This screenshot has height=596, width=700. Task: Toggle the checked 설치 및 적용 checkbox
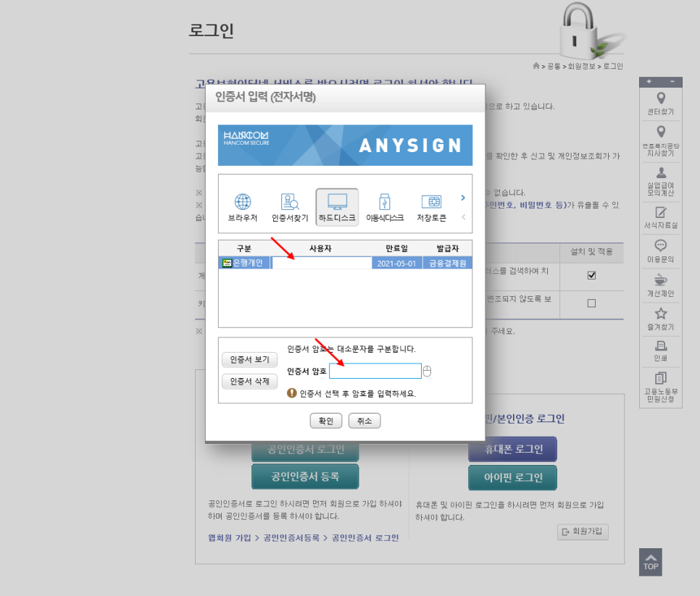click(x=591, y=275)
